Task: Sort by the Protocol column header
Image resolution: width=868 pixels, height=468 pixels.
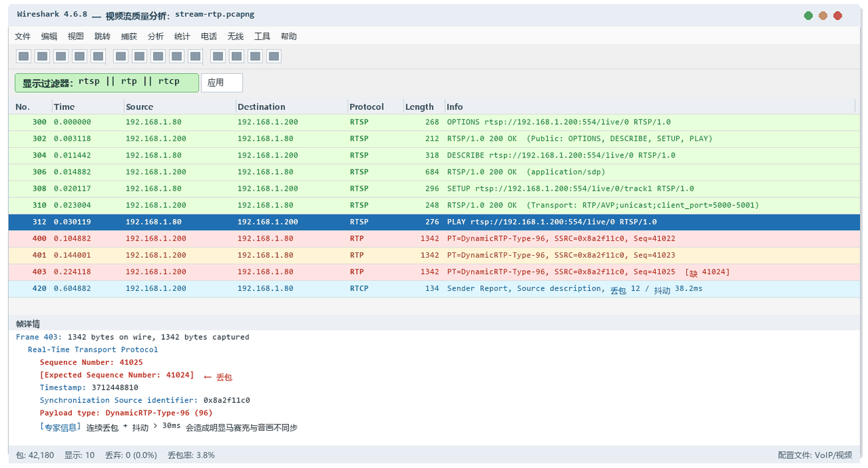Action: coord(376,106)
